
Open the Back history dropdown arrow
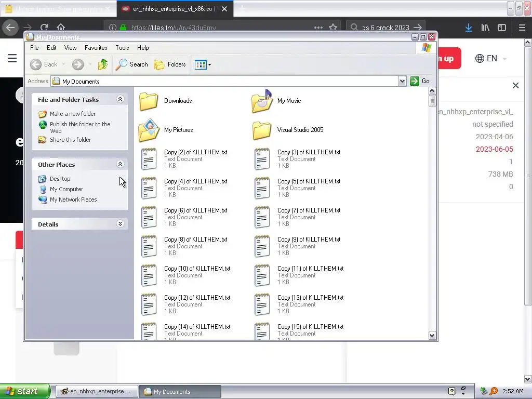click(x=63, y=64)
